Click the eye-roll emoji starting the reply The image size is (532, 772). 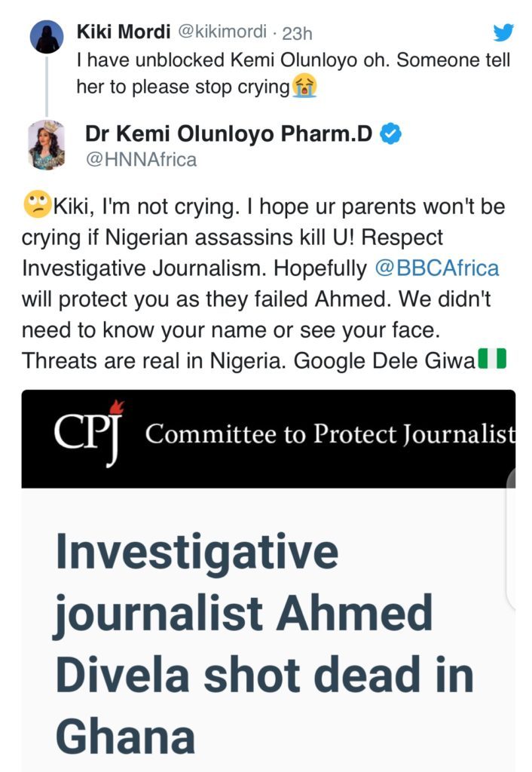coord(37,204)
